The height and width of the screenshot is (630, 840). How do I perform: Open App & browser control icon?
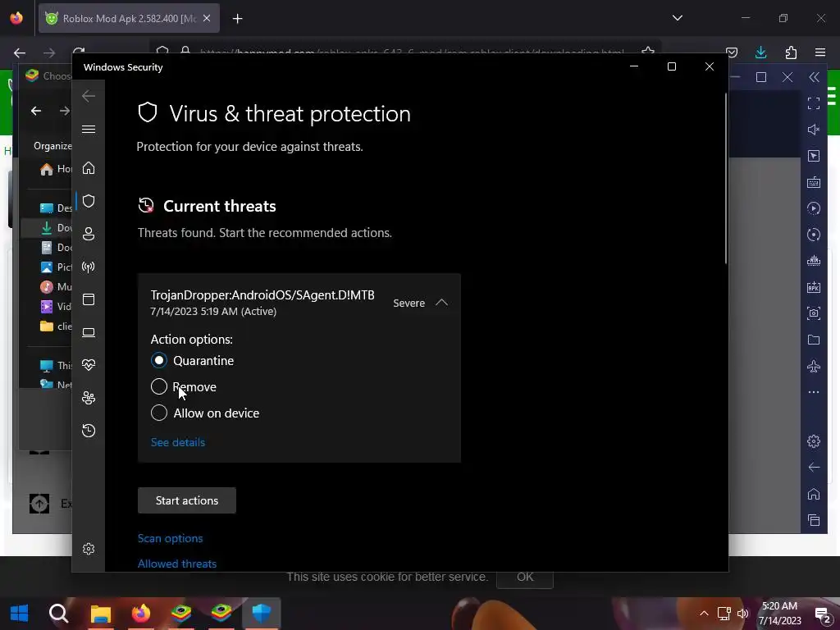click(89, 299)
